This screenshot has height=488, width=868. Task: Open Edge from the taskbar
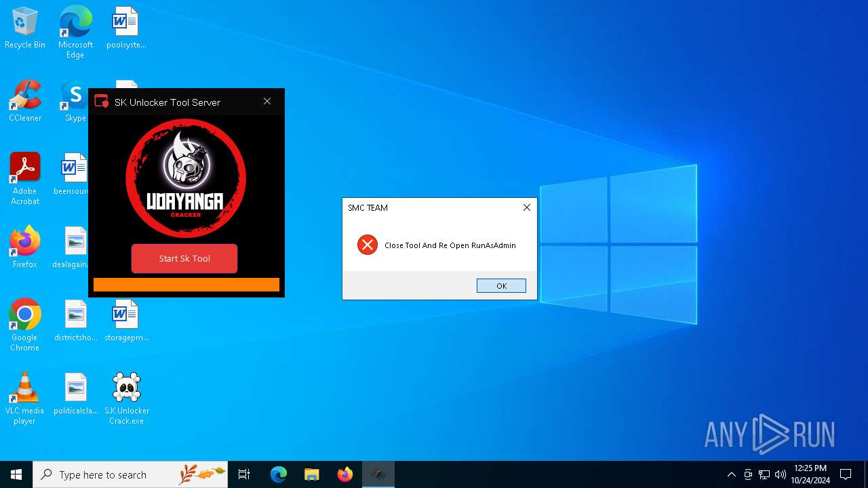pos(279,474)
